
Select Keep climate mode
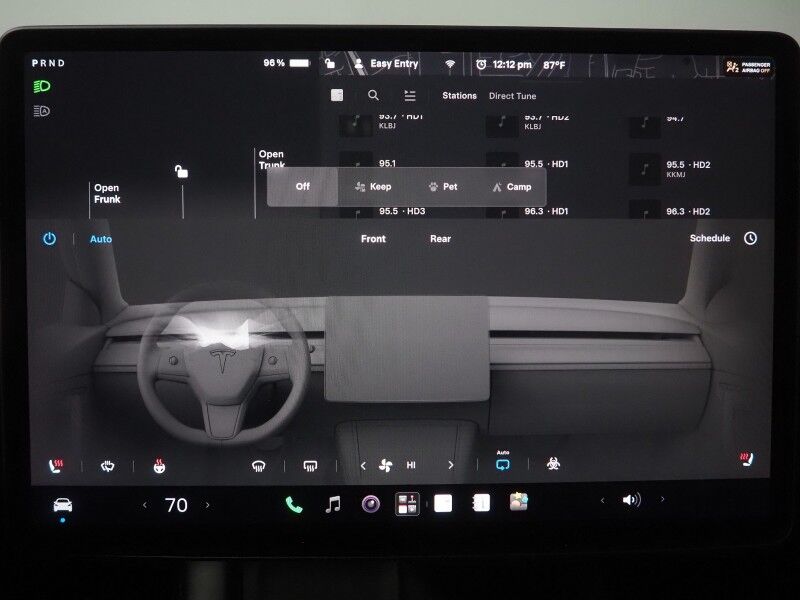(x=373, y=187)
